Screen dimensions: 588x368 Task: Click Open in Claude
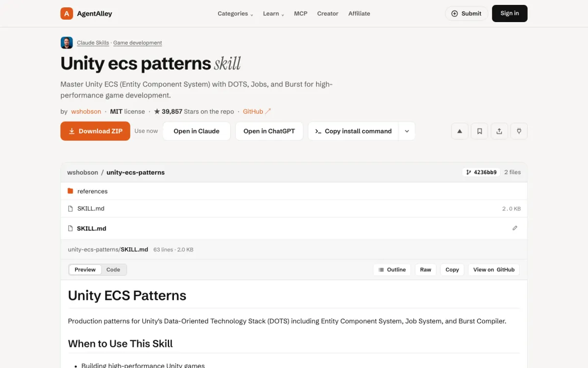click(x=196, y=131)
